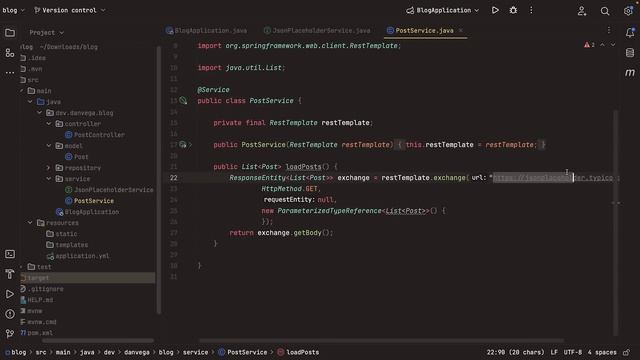Image resolution: width=640 pixels, height=360 pixels.
Task: Click the loadPosts method name in code
Action: pyautogui.click(x=303, y=167)
